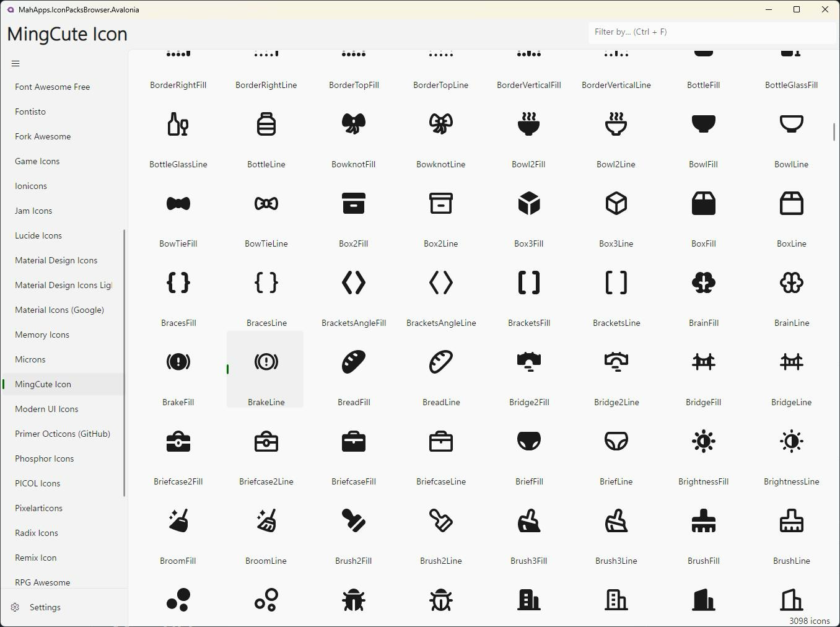Open Modern UI Icons pack
Viewport: 840px width, 627px height.
(x=64, y=409)
